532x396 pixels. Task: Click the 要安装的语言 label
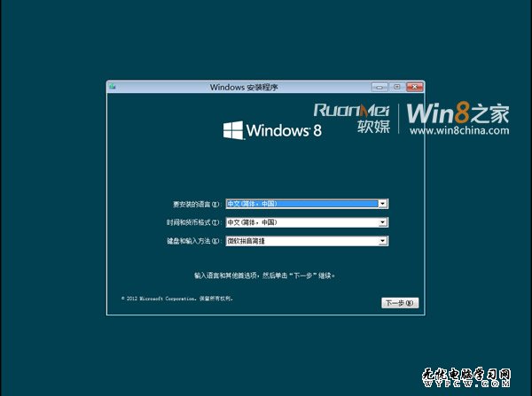tap(197, 204)
